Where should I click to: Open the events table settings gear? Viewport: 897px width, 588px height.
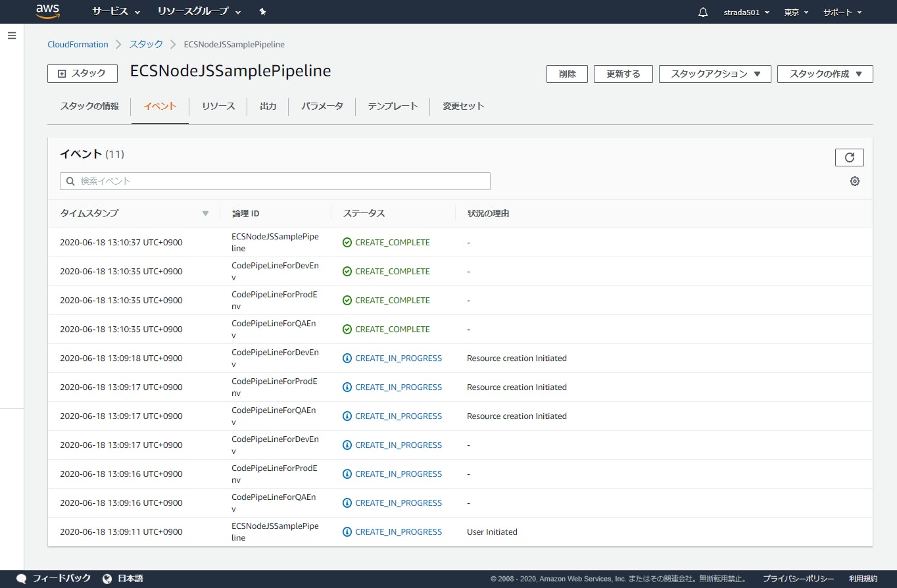click(854, 181)
